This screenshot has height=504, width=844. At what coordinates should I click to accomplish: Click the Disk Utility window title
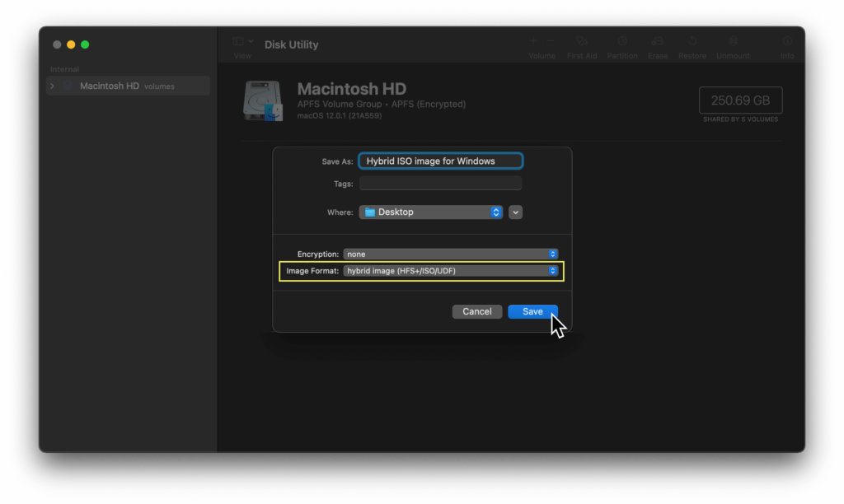(x=291, y=44)
